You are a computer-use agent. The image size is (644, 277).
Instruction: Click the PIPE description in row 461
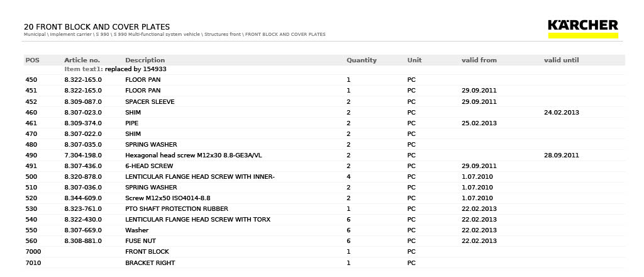(131, 123)
